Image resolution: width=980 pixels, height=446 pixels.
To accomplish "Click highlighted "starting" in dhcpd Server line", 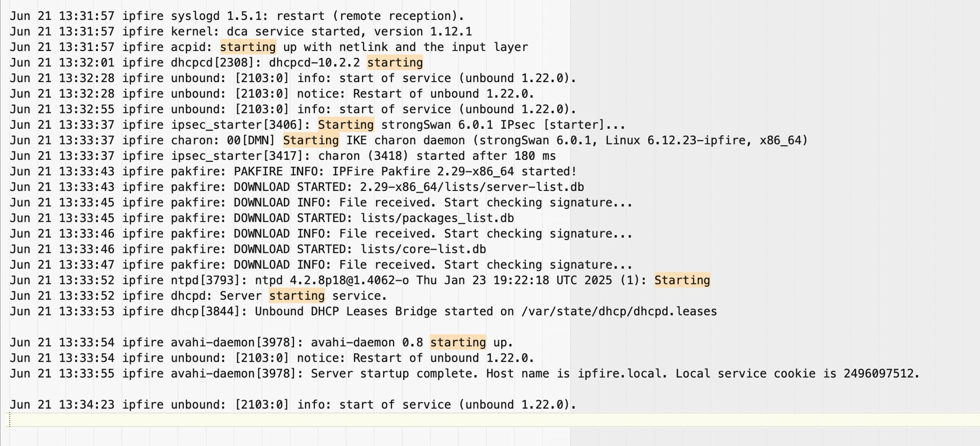I will [297, 296].
